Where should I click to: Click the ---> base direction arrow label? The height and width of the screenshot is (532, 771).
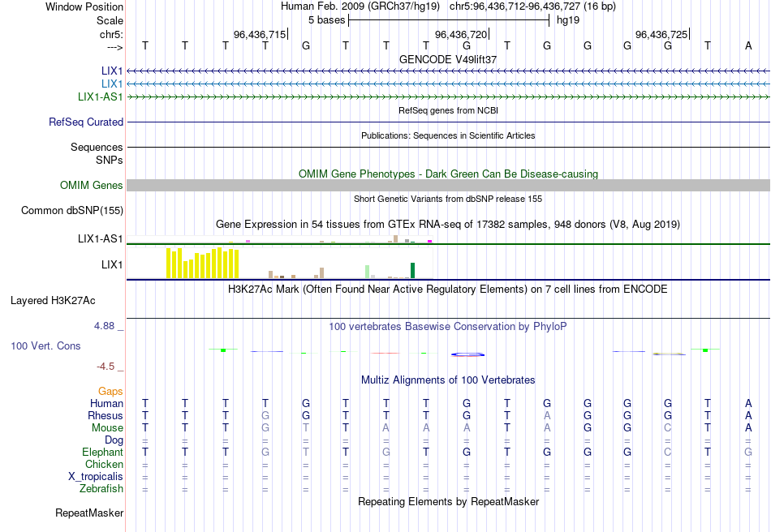[x=114, y=47]
